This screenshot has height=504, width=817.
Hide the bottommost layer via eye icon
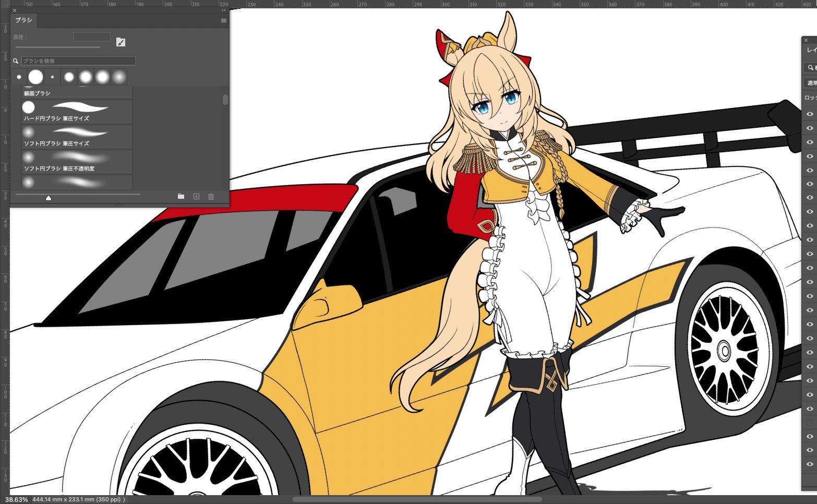(x=810, y=464)
